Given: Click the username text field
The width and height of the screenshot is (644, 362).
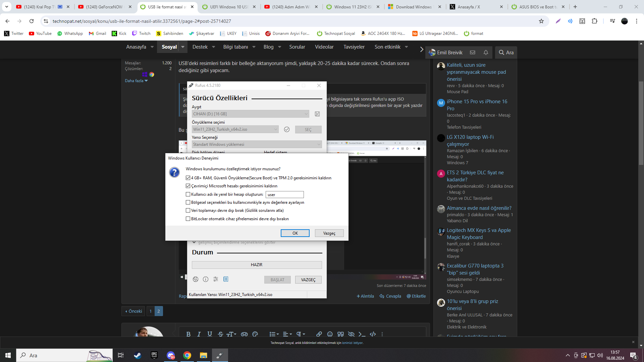Looking at the screenshot, I should (x=284, y=195).
